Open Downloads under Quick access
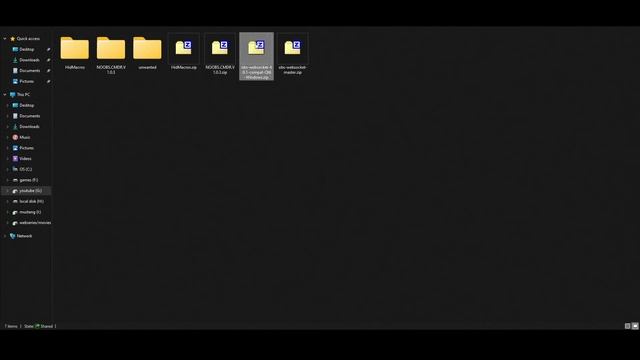The width and height of the screenshot is (640, 360). tap(26, 60)
